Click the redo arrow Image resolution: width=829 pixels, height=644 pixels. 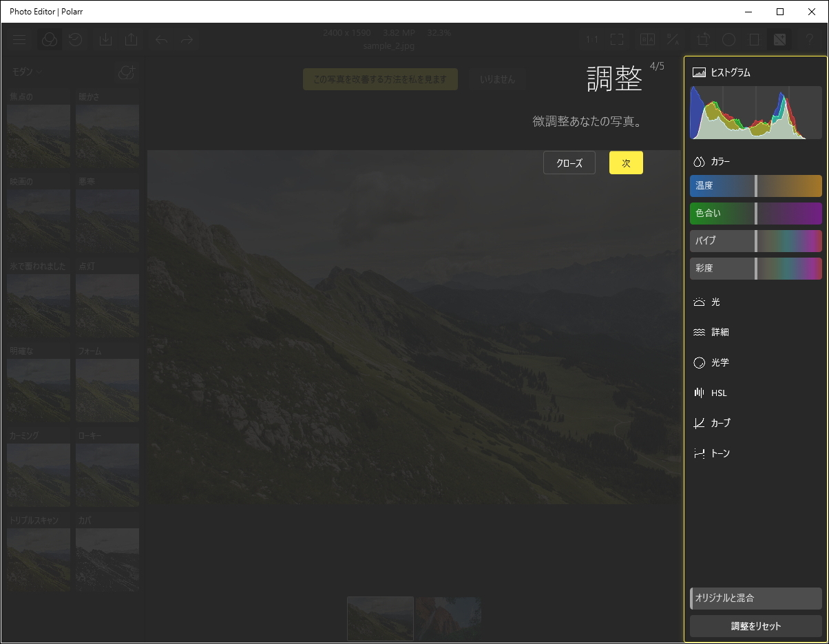tap(187, 39)
